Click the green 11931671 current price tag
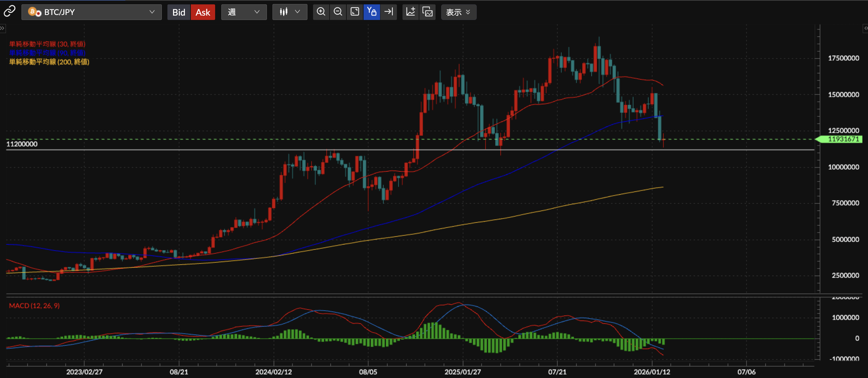Screen dimensions: 868x378 click(842, 139)
